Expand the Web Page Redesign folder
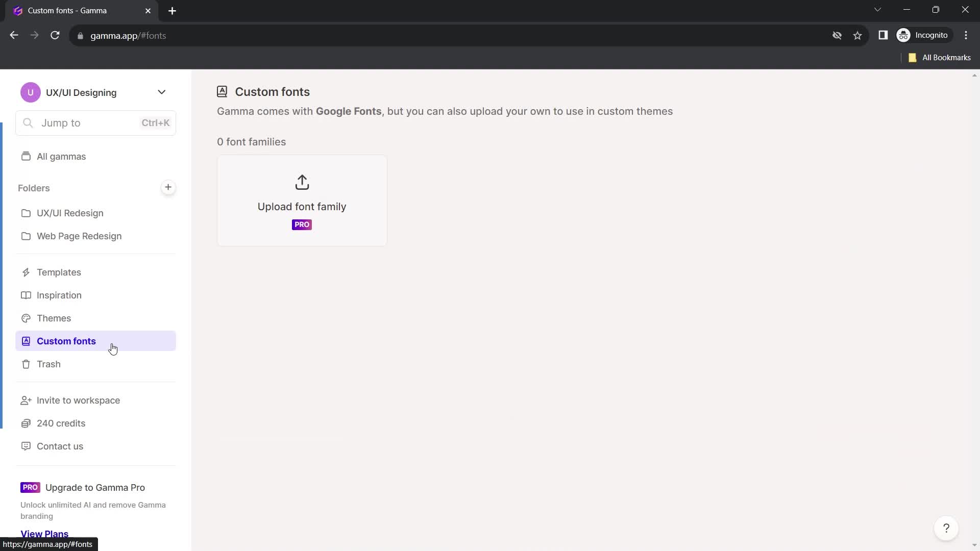This screenshot has height=551, width=980. (79, 236)
